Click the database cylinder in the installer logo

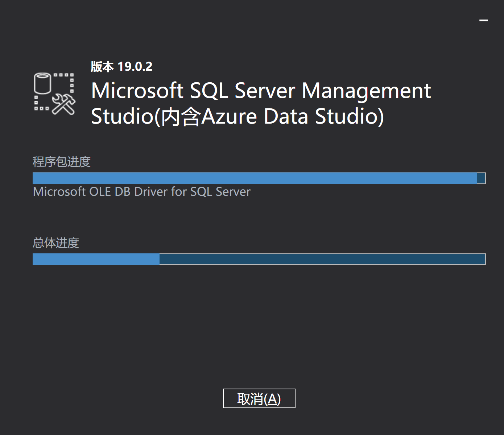(x=42, y=83)
